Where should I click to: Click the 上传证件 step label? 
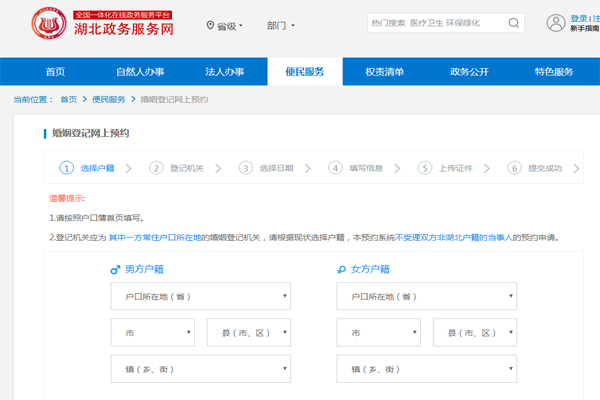tap(455, 168)
